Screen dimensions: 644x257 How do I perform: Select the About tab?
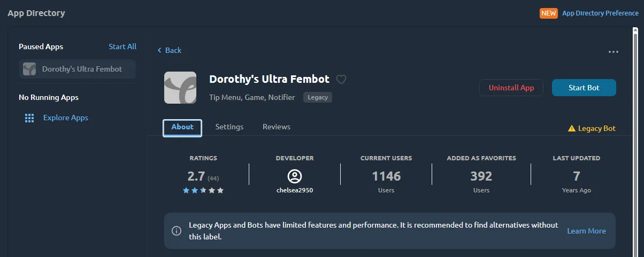pos(182,127)
